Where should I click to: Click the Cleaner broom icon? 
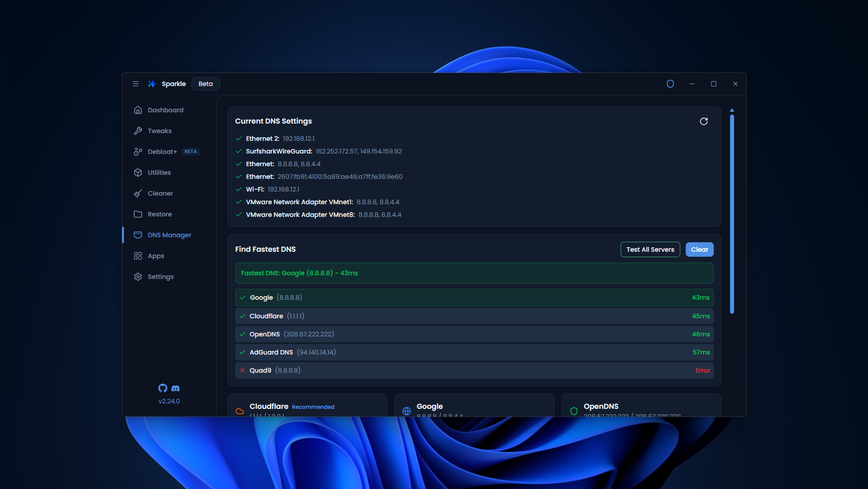click(138, 193)
